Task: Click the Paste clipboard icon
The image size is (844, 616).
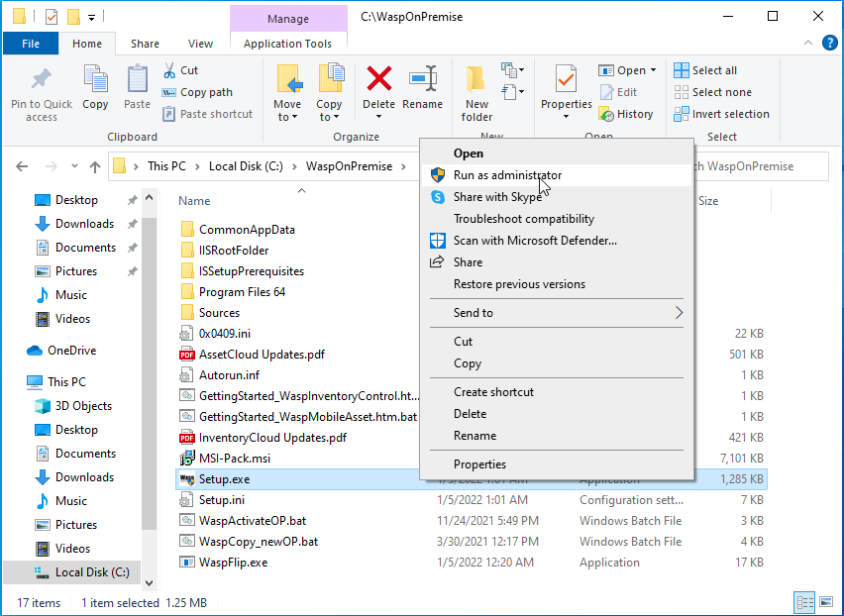Action: tap(138, 79)
